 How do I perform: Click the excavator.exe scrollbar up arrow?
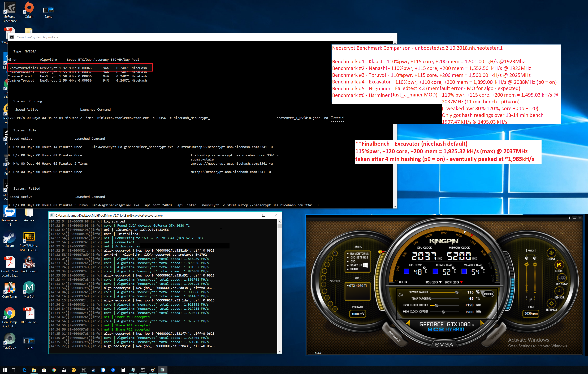click(280, 221)
